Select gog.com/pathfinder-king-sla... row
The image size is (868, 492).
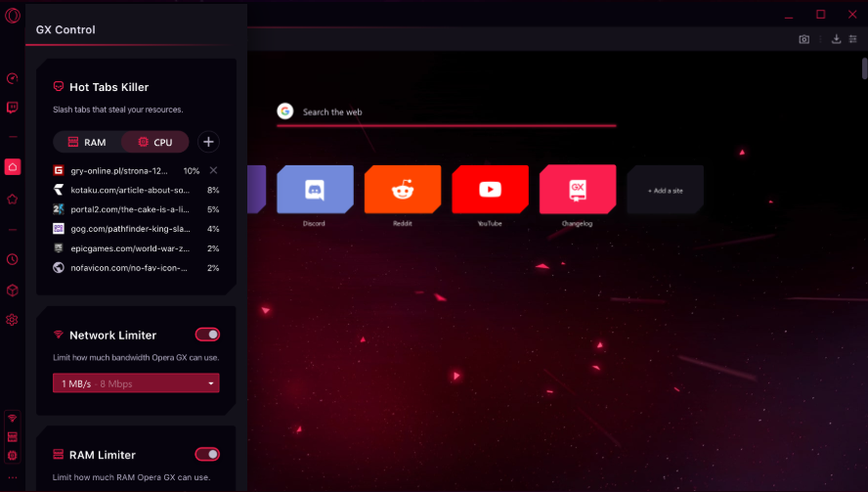click(x=136, y=229)
